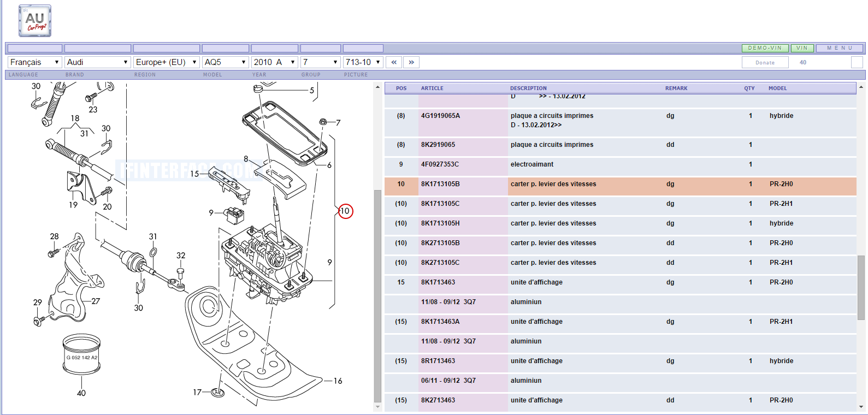Click part number 23 in diagram
The width and height of the screenshot is (868, 415).
point(93,110)
